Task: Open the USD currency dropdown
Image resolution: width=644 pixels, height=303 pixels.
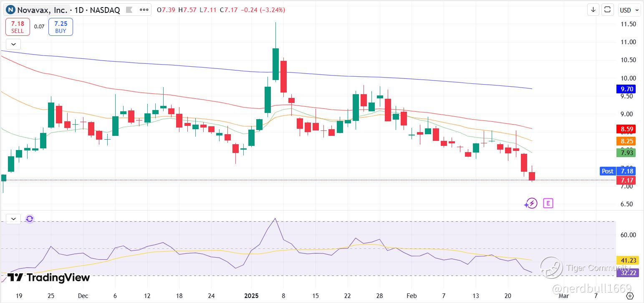Action: 629,10
